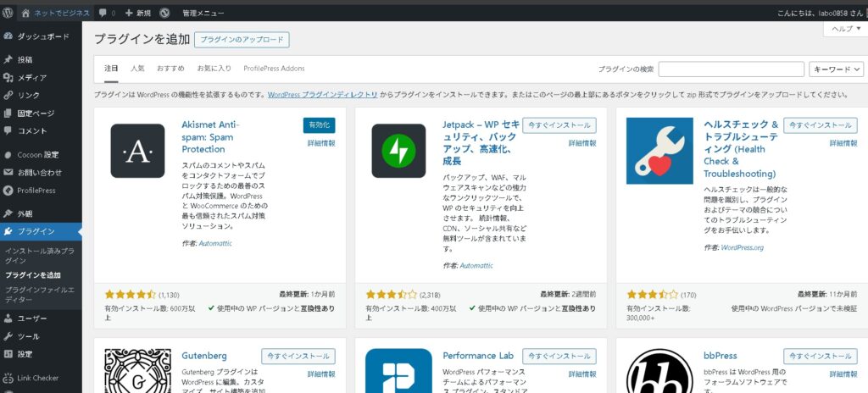Select プラグインを追加 in the sidebar submenu

(33, 275)
